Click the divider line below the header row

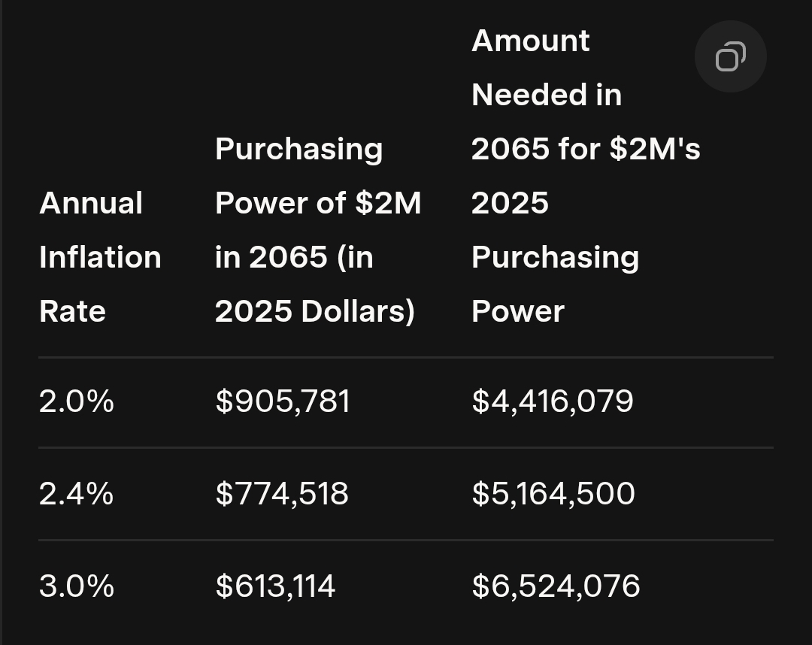[x=406, y=357]
